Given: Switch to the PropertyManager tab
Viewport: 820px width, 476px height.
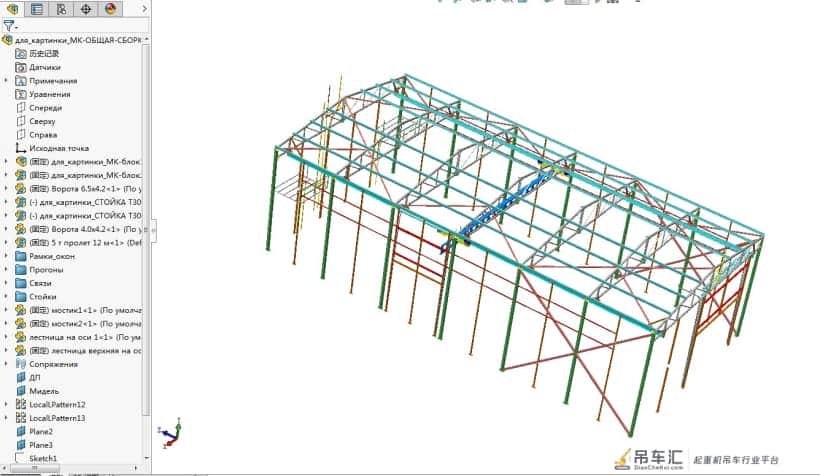Looking at the screenshot, I should click(37, 9).
